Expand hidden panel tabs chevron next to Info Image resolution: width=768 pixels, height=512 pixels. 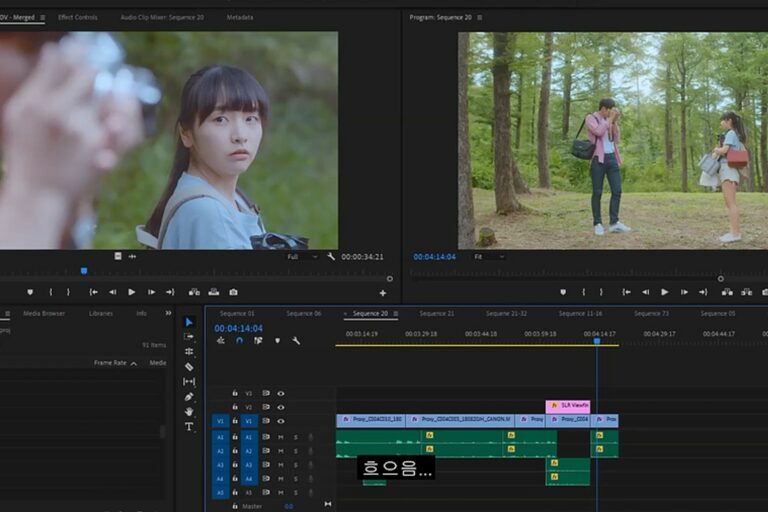coord(168,313)
